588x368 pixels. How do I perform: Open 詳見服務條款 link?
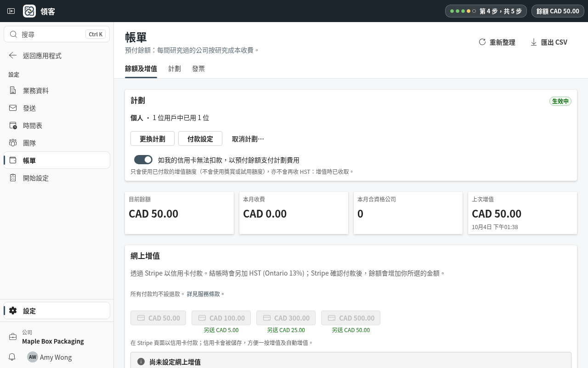(x=204, y=294)
